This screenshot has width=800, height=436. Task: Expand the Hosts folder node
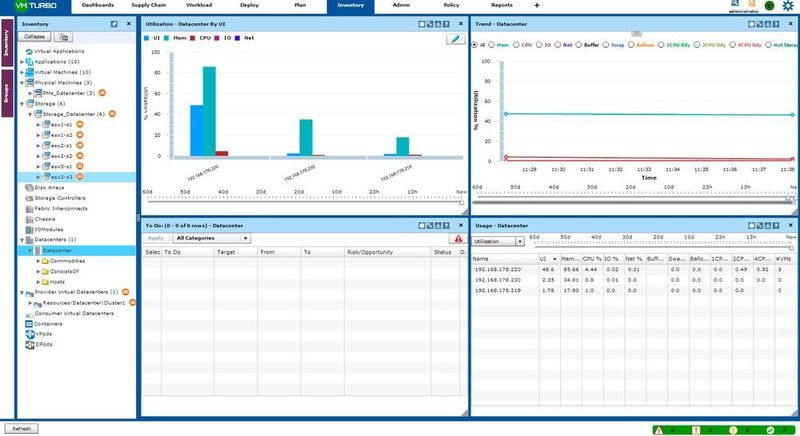pos(38,282)
